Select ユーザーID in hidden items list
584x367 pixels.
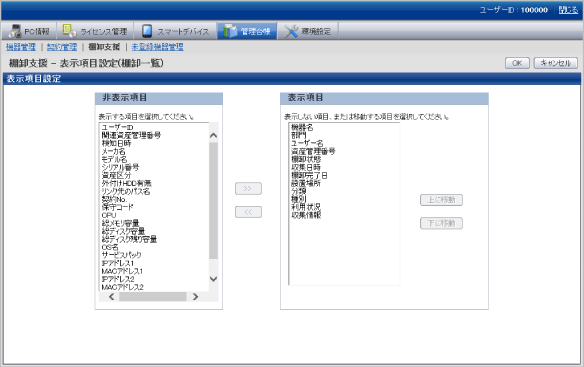pyautogui.click(x=117, y=127)
